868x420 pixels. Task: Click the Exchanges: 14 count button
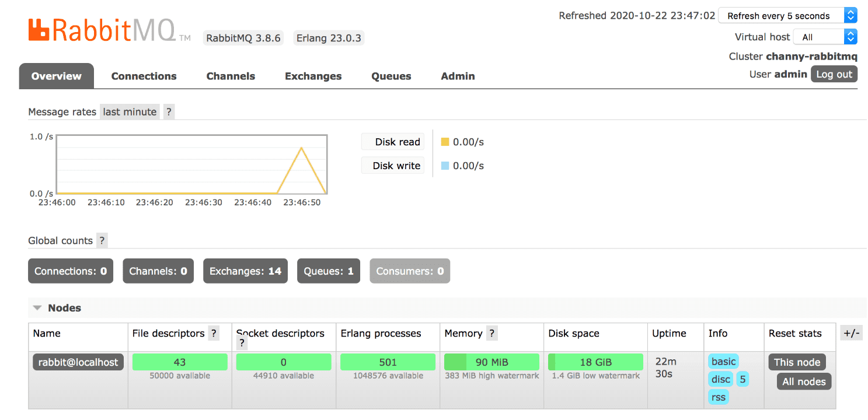point(245,271)
